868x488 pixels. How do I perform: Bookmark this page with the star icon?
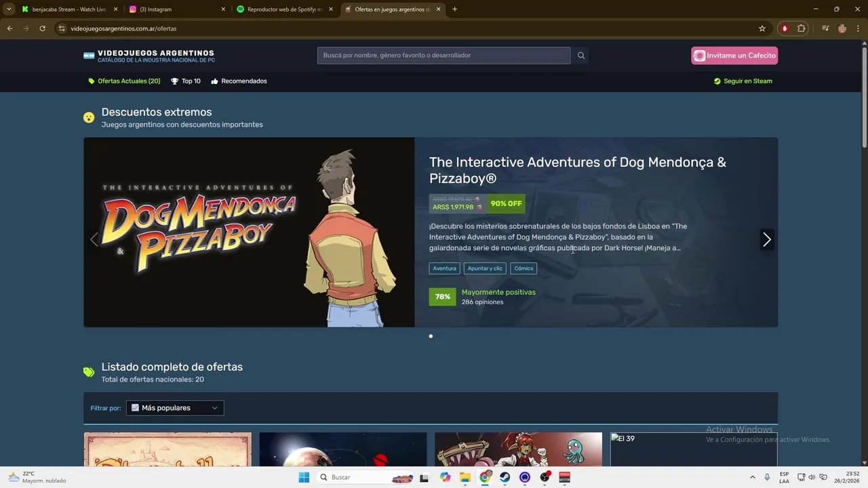coord(762,28)
